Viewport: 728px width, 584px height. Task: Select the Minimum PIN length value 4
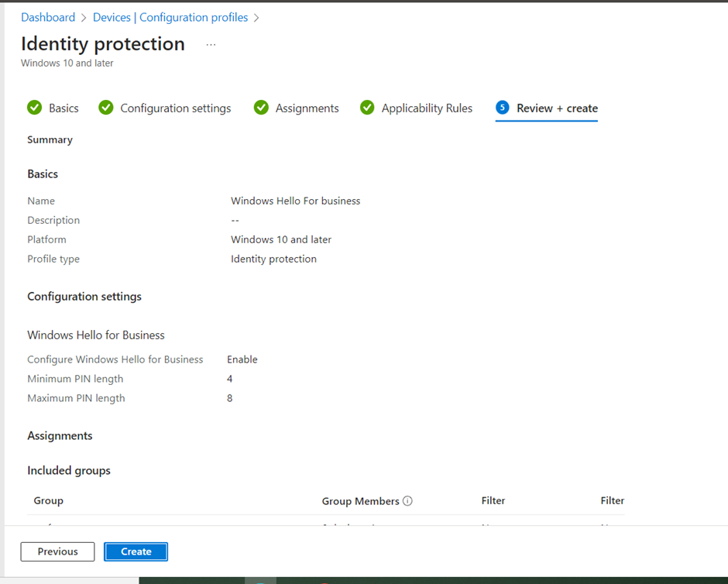coord(229,379)
